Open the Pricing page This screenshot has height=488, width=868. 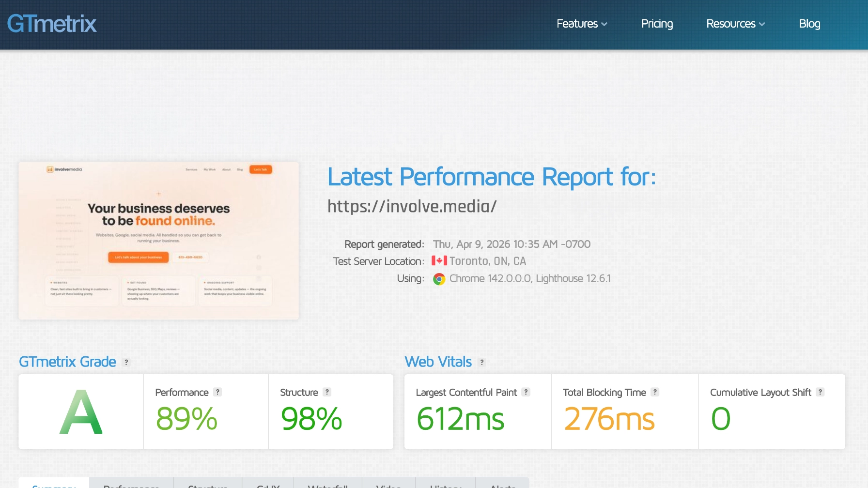coord(657,24)
